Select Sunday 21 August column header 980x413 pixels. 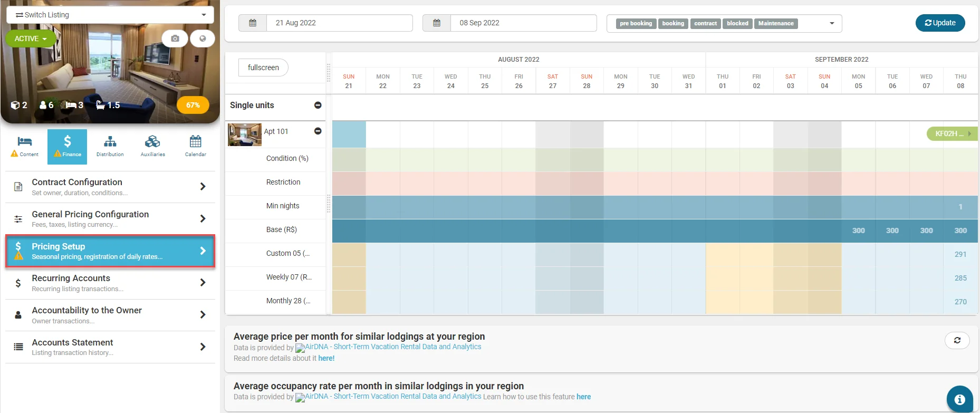pos(349,81)
